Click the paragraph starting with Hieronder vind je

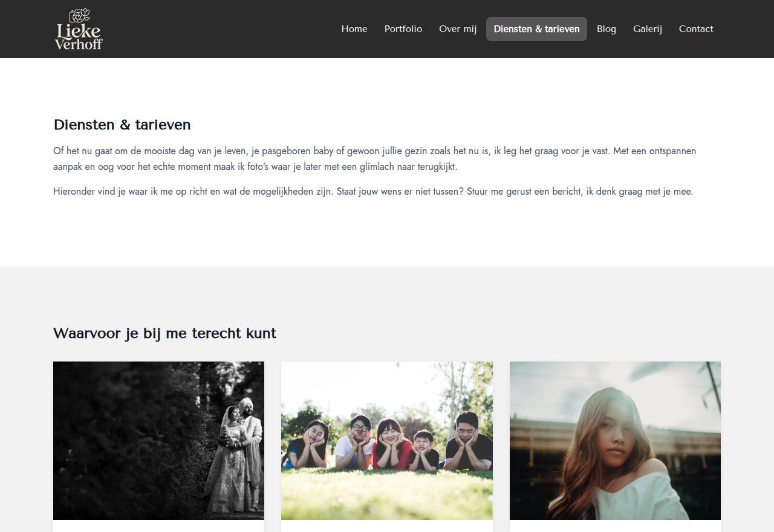tap(373, 192)
